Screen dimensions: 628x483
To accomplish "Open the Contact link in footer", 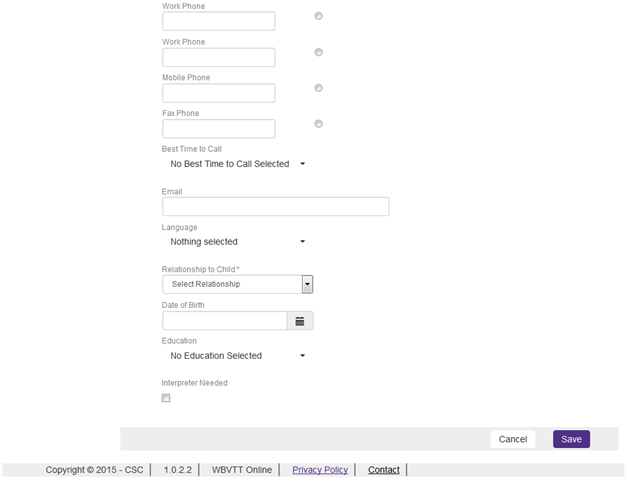I will [384, 470].
